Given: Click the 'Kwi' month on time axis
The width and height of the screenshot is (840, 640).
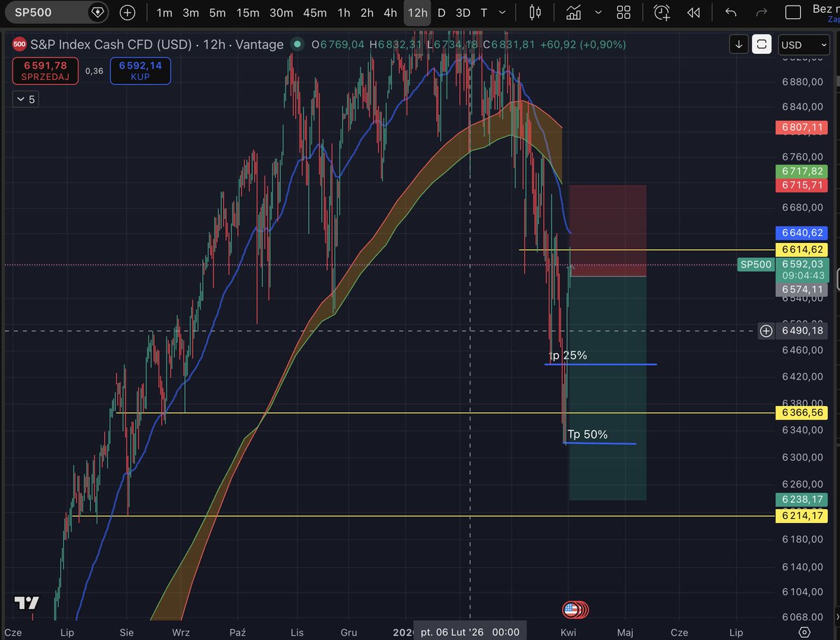Looking at the screenshot, I should (x=567, y=632).
